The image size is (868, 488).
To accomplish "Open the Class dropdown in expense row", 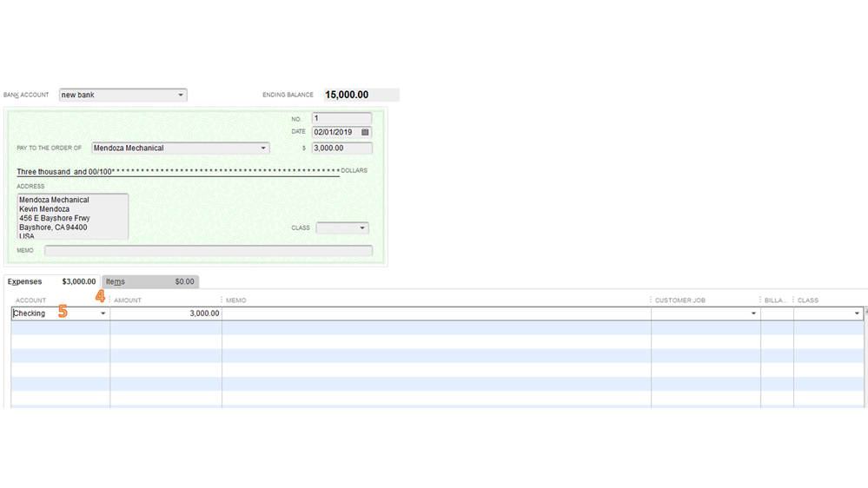I will coord(857,313).
